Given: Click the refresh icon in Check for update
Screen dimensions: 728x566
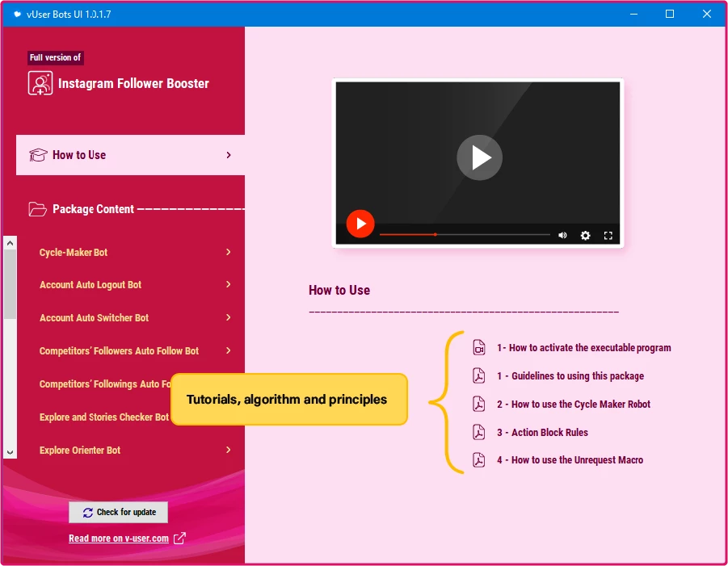Looking at the screenshot, I should [88, 512].
